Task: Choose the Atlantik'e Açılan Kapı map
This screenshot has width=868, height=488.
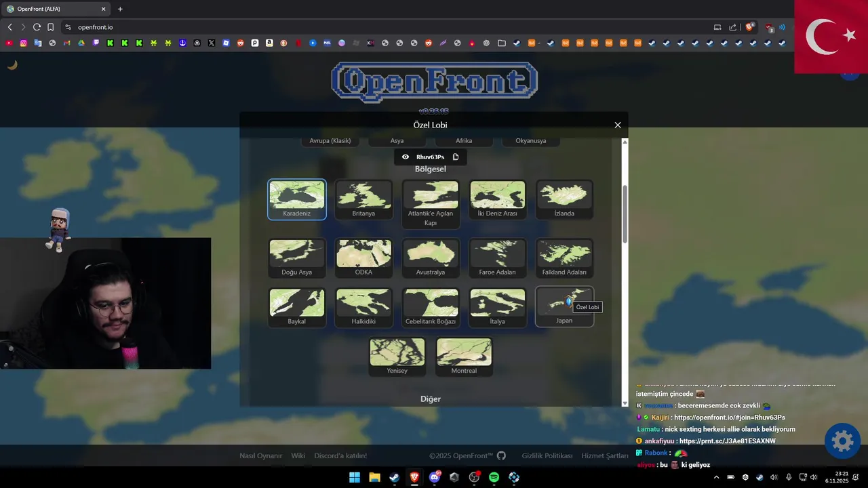Action: tap(431, 204)
